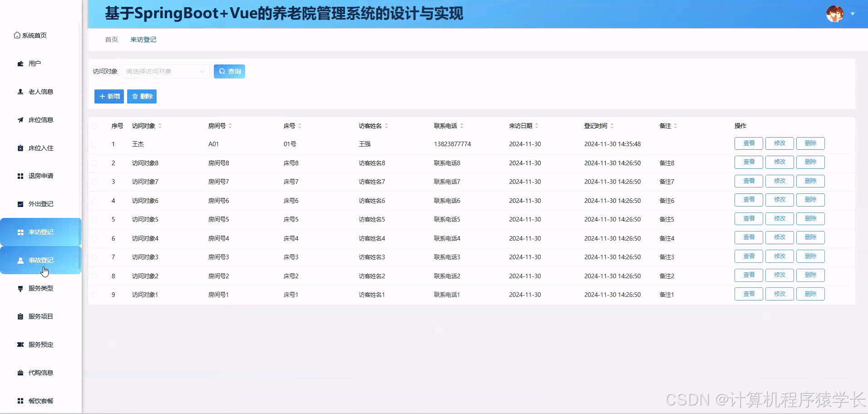
Task: Click 查看 for the 访问对象5 row
Action: 749,219
